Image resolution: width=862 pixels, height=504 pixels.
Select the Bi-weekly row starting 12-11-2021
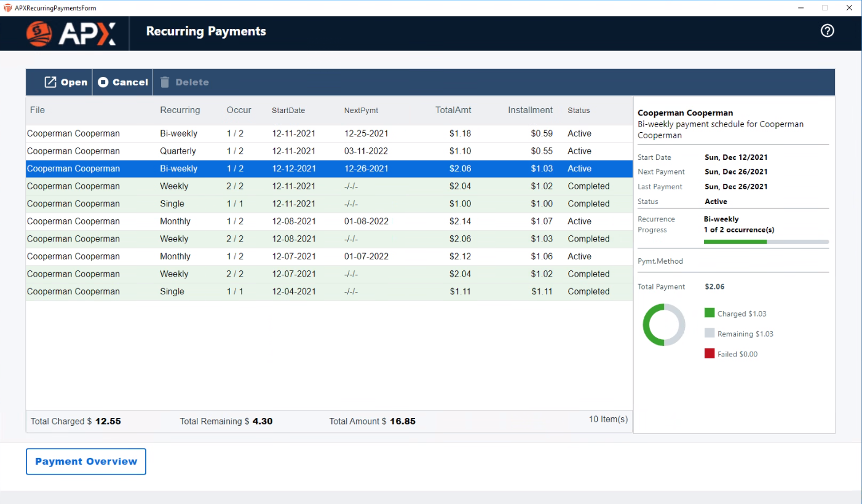[x=329, y=133]
